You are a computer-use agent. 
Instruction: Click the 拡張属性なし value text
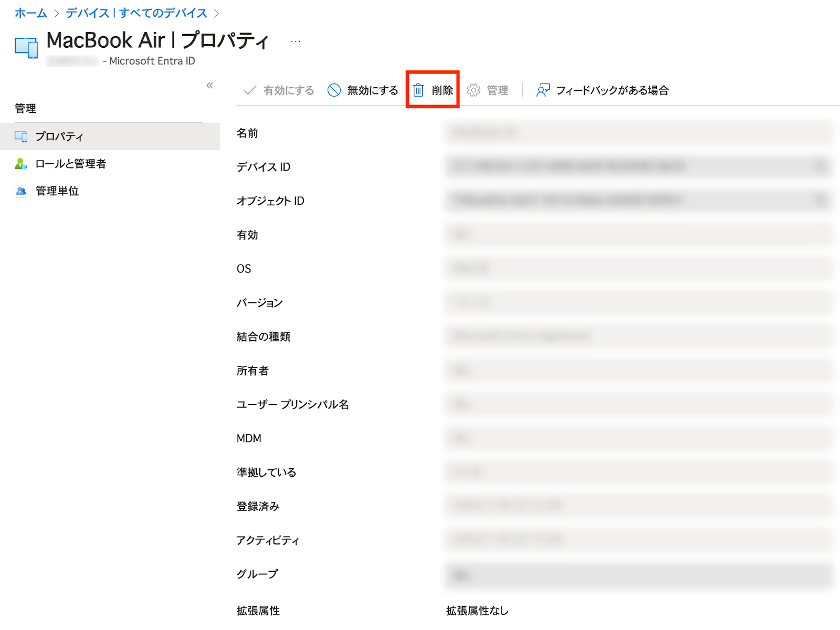tap(477, 611)
